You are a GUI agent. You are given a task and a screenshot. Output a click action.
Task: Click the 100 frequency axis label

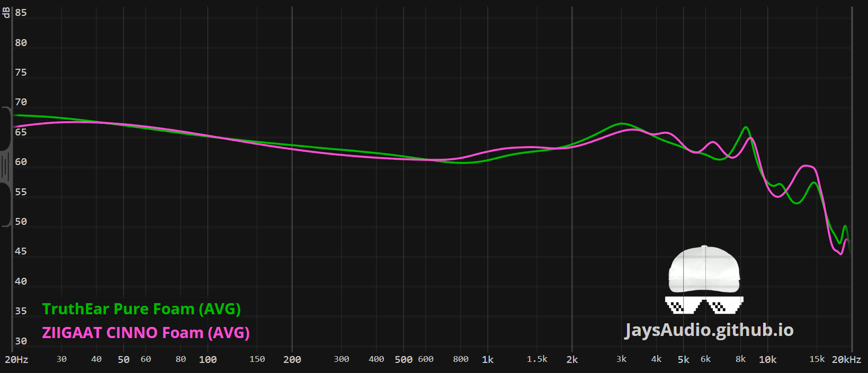208,360
